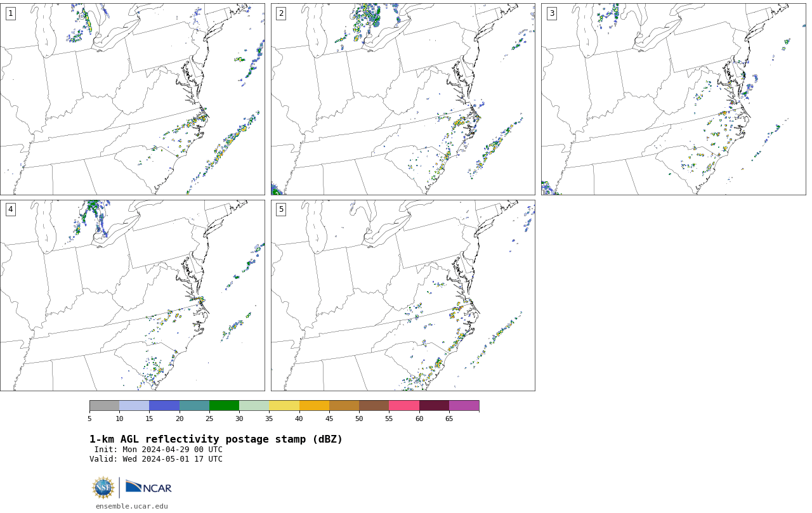812x513 pixels.
Task: Click the pink 55-60 dBZ swatch
Action: 404,406
